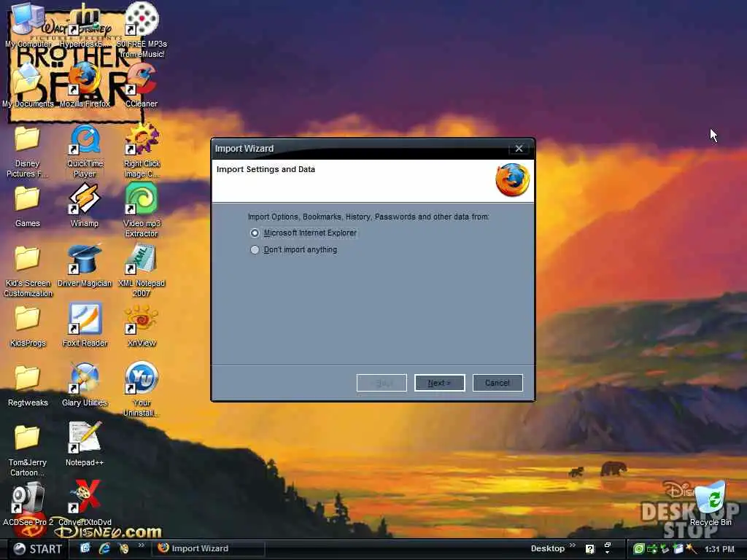Screen dimensions: 747x560
Task: Launch ACDSee Pro 2 shortcut
Action: coord(27,504)
